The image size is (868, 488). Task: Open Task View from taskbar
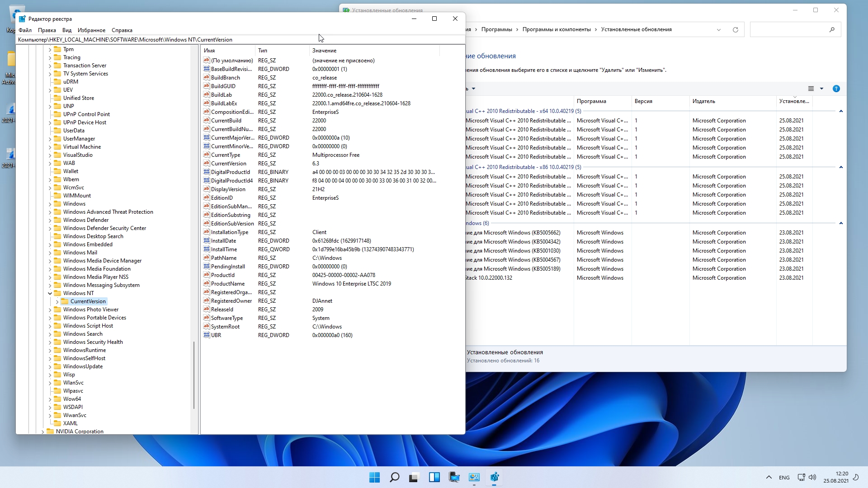[x=414, y=477]
